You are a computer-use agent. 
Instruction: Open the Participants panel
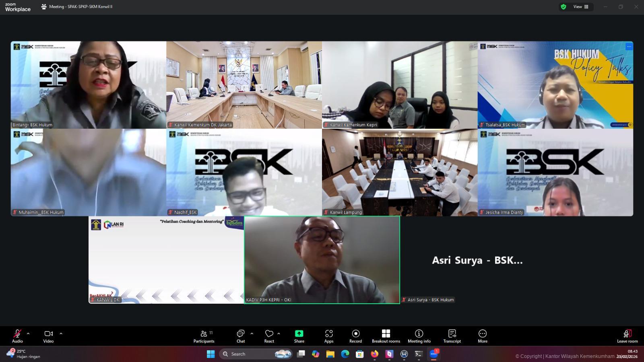(204, 336)
